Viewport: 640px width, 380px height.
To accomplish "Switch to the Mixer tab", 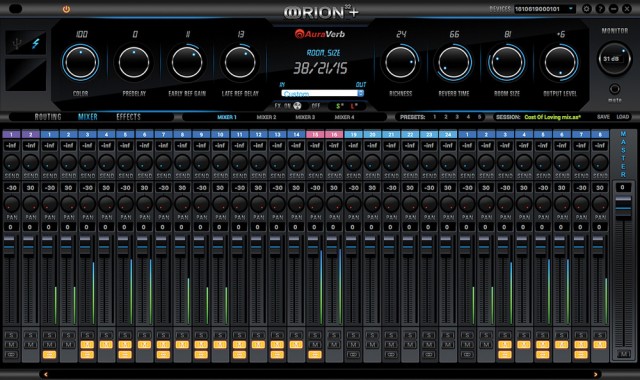I will point(88,117).
